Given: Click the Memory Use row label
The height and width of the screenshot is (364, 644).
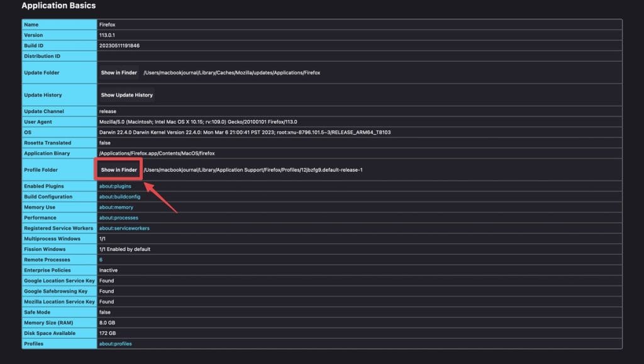Looking at the screenshot, I should 40,207.
